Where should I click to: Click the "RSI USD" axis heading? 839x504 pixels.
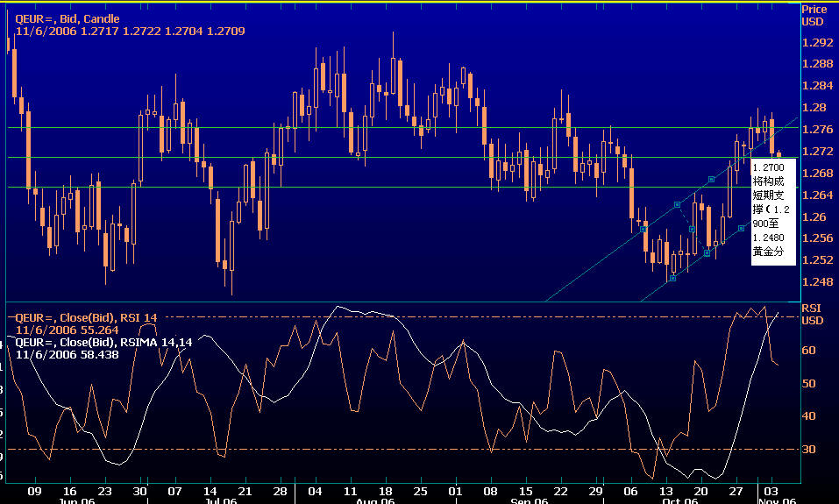coord(812,314)
